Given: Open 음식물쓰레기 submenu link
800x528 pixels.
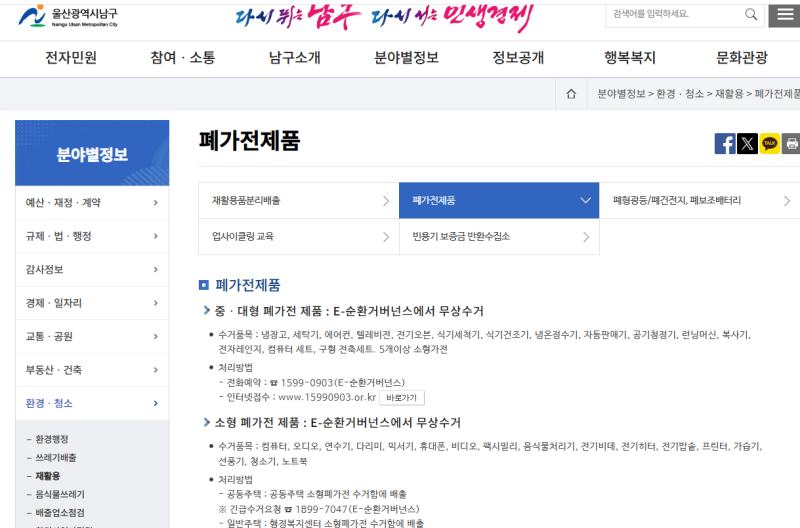Looking at the screenshot, I should tap(60, 494).
